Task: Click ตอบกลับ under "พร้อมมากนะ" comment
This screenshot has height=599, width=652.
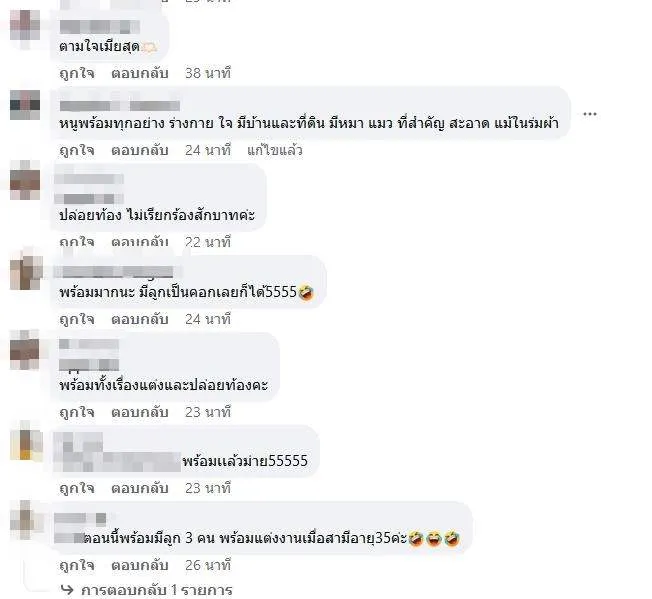Action: coord(140,319)
